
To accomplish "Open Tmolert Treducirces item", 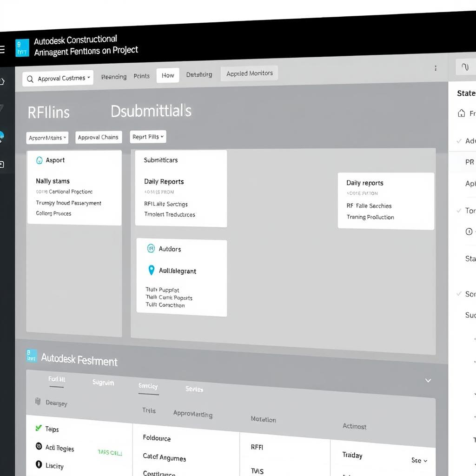I will (169, 214).
